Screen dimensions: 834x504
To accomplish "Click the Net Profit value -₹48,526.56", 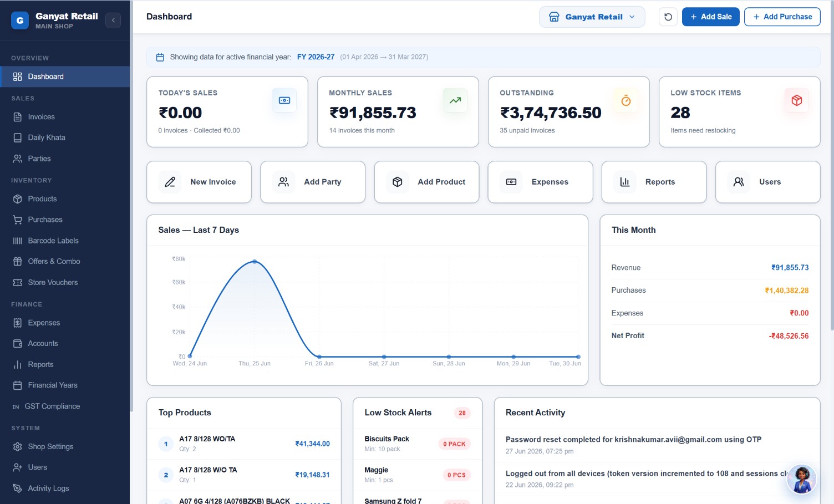I will tap(789, 336).
